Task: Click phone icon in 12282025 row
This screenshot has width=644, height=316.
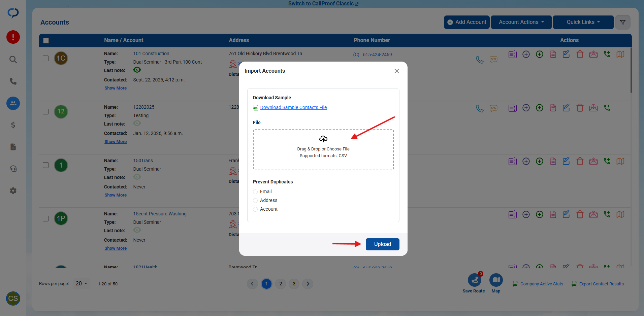Action: (480, 108)
